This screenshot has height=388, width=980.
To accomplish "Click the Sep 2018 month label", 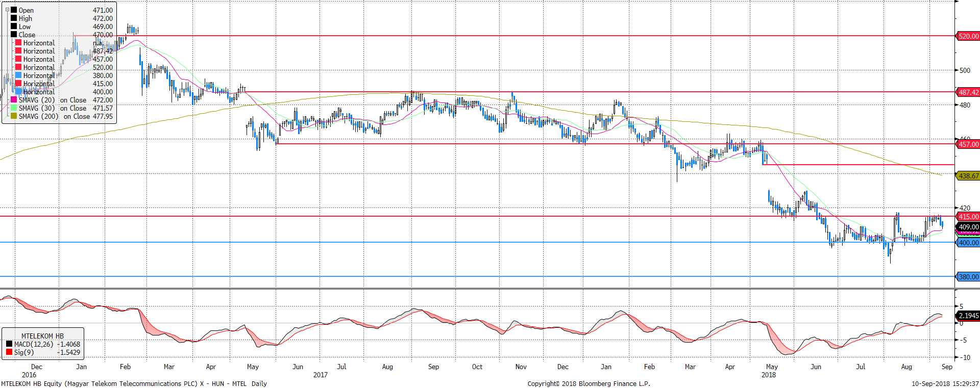I will pos(947,367).
